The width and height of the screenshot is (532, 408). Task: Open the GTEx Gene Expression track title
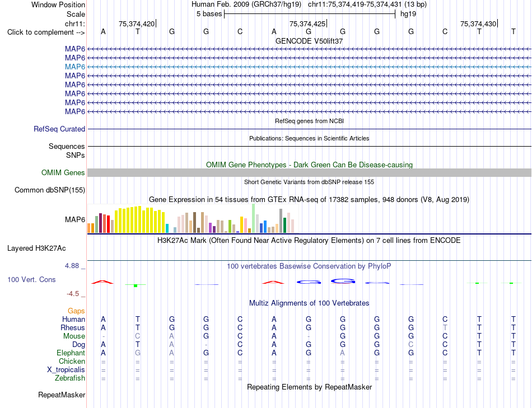coord(309,199)
